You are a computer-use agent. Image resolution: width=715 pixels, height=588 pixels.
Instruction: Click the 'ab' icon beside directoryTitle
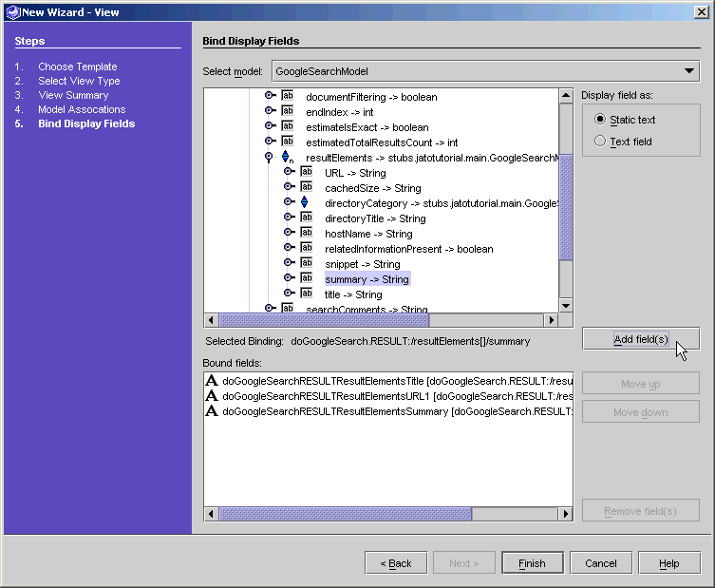pyautogui.click(x=307, y=218)
